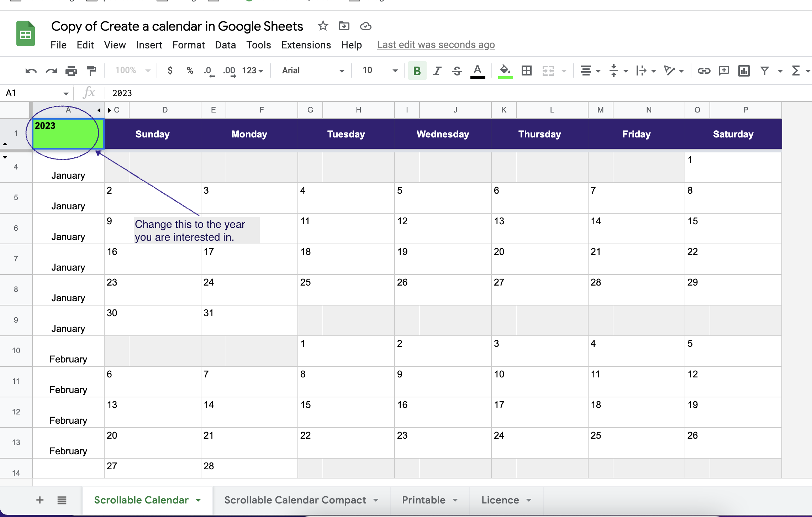Open the Google Sheets home icon
Screen dimensions: 812x517
(26, 34)
